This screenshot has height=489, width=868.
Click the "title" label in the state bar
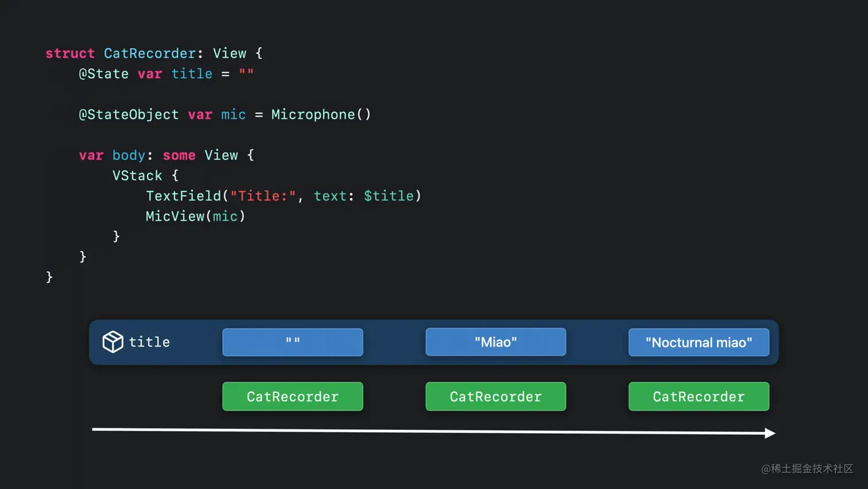[x=149, y=342]
